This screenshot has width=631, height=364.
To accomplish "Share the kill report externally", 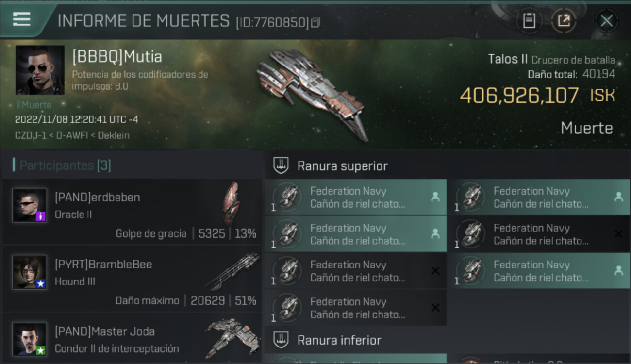I will click(x=564, y=21).
